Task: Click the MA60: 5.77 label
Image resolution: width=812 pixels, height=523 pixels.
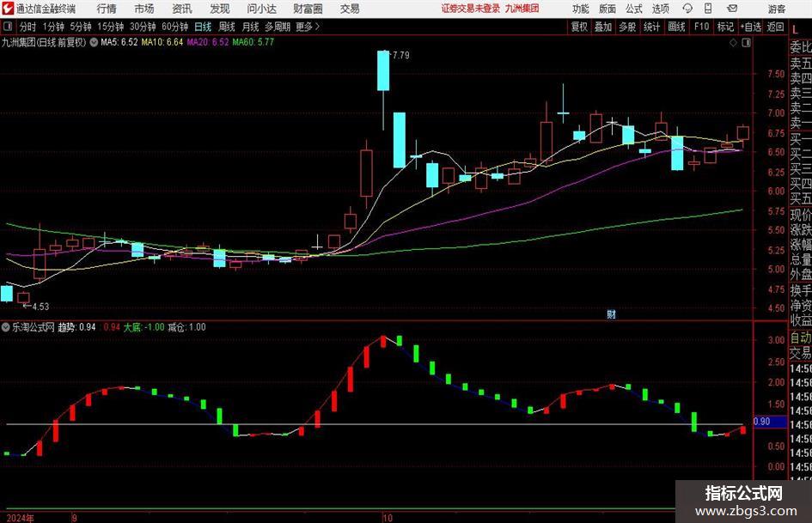Action: (x=253, y=42)
